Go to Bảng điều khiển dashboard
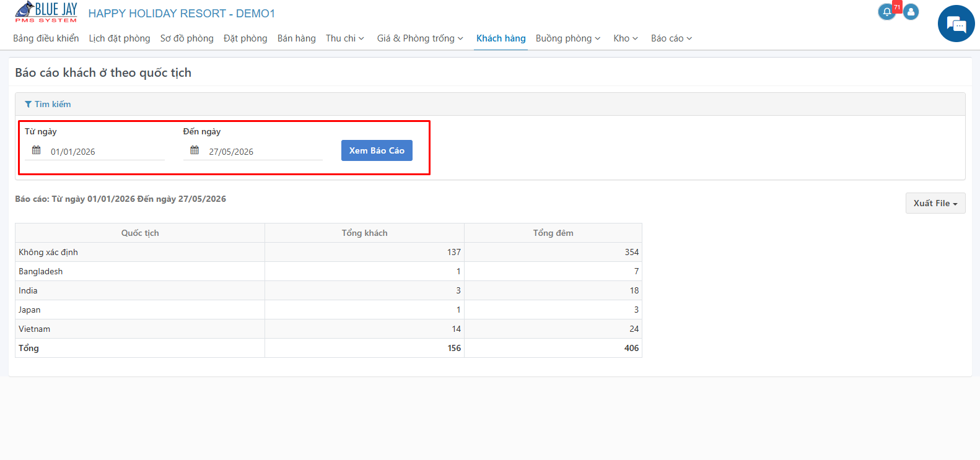This screenshot has width=980, height=460. (46, 38)
